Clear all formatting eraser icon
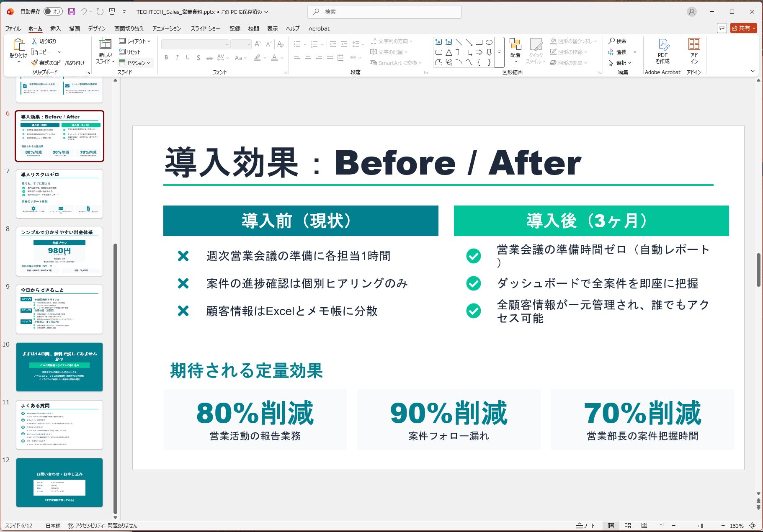This screenshot has height=532, width=763. 281,44
